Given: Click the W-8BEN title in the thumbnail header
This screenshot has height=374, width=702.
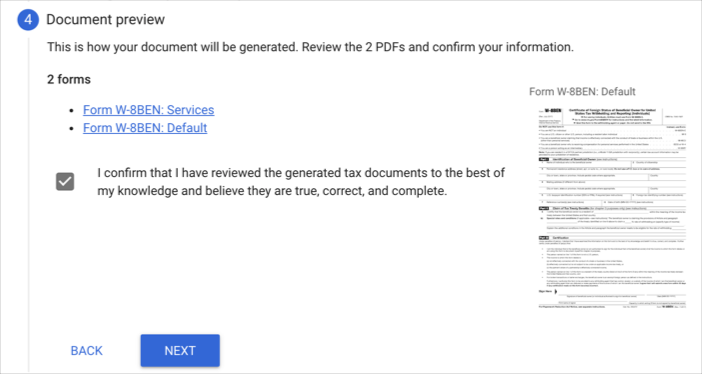Looking at the screenshot, I should 552,111.
